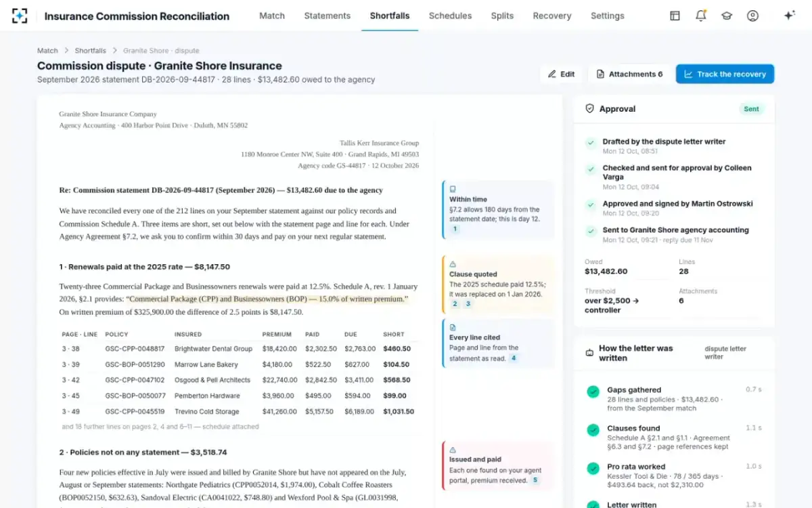Switch to the Recovery tab
Viewport: 812px width, 508px height.
tap(552, 16)
